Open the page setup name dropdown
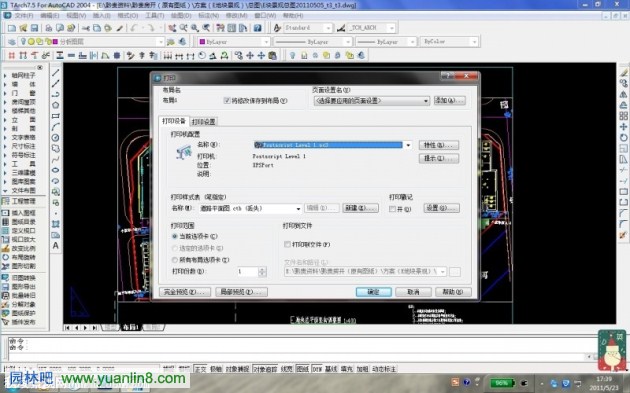 pos(425,101)
